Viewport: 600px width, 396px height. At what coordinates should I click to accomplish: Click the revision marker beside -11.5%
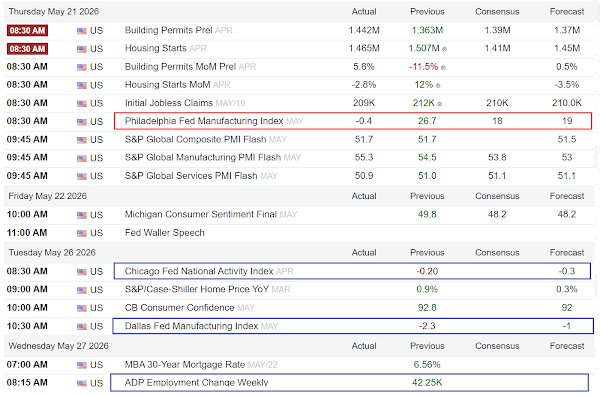(x=443, y=67)
